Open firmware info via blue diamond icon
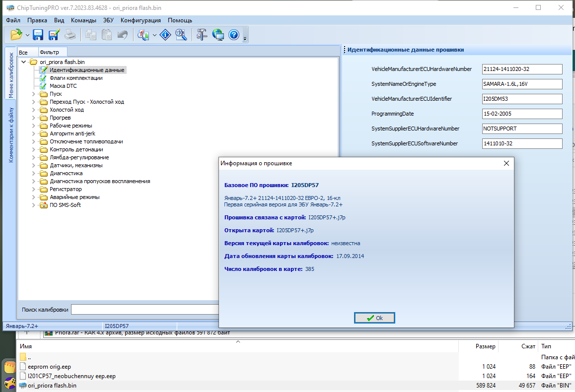 [x=165, y=35]
